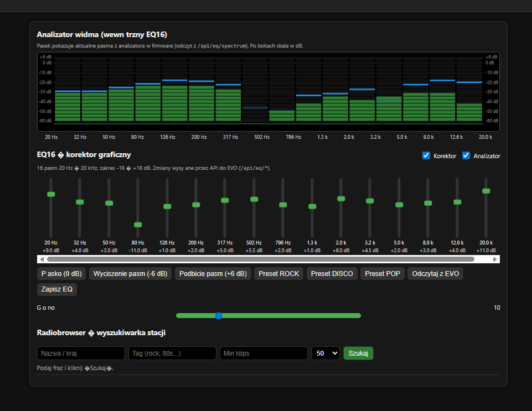Click the 32 Hz EQ slider handle

(80, 202)
